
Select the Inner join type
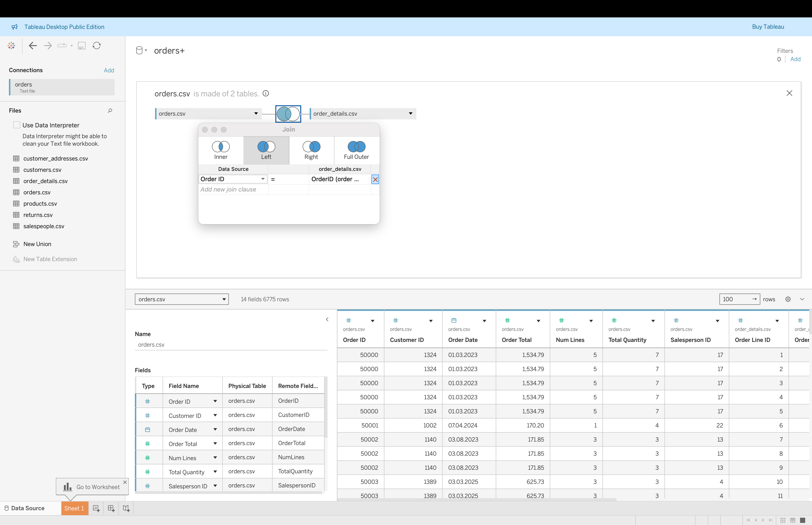pos(221,150)
